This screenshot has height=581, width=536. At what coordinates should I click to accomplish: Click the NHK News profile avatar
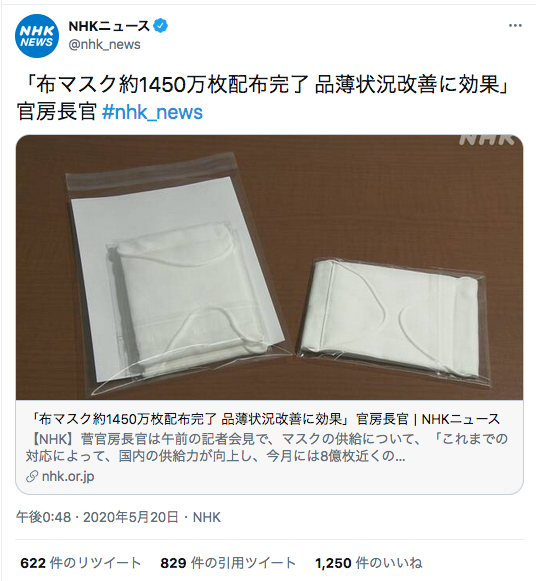[37, 36]
